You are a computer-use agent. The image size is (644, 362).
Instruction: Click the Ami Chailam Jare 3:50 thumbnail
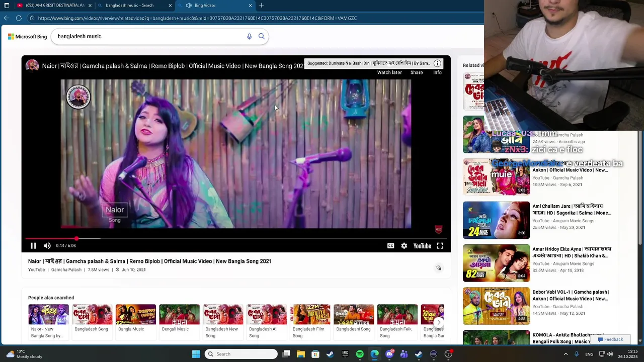[x=496, y=220]
